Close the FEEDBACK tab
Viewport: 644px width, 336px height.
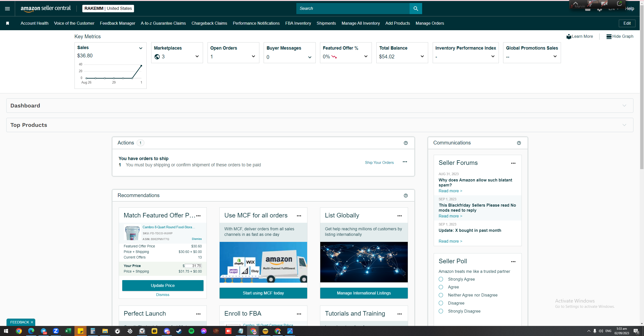coord(32,322)
